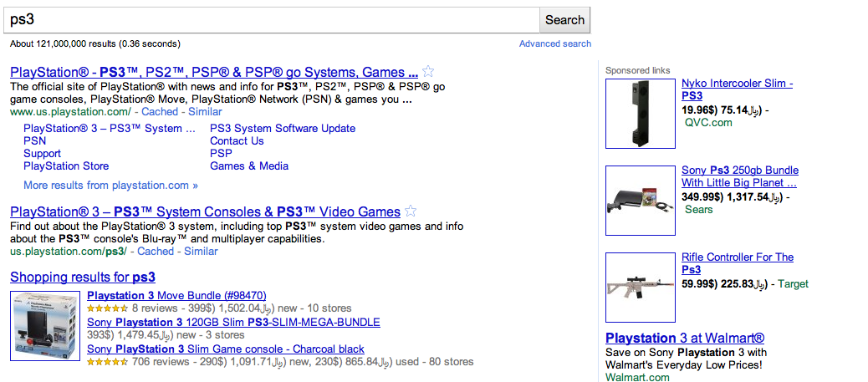Open Cached link for www.us.playstation.com
Viewport: 868px width, 382px height.
160,112
